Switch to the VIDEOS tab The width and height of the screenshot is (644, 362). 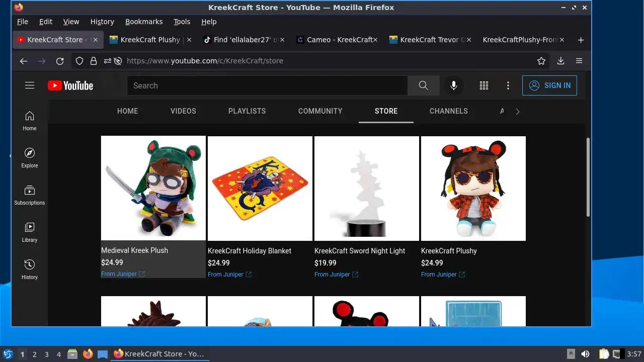click(x=183, y=111)
